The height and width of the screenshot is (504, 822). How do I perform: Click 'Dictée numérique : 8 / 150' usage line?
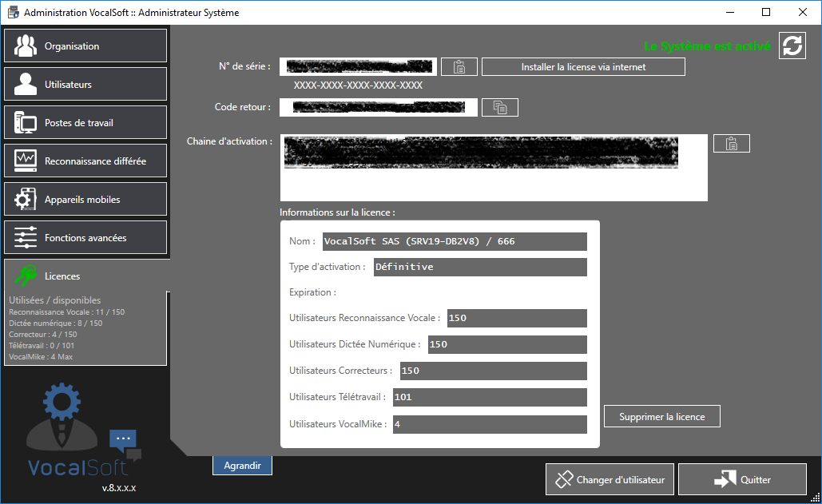point(56,323)
